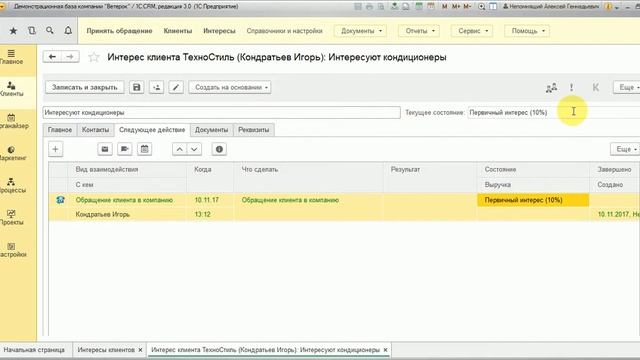Open the Главное section in sidebar
The width and height of the screenshot is (640, 360).
12,57
